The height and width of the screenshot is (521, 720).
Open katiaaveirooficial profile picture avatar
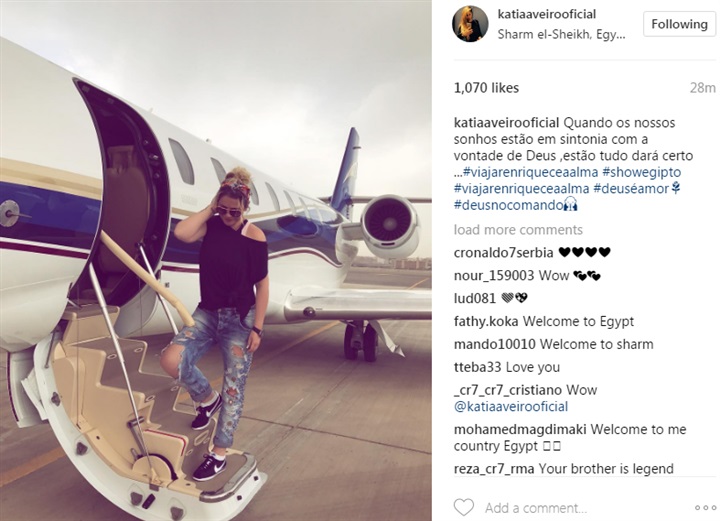coord(470,23)
